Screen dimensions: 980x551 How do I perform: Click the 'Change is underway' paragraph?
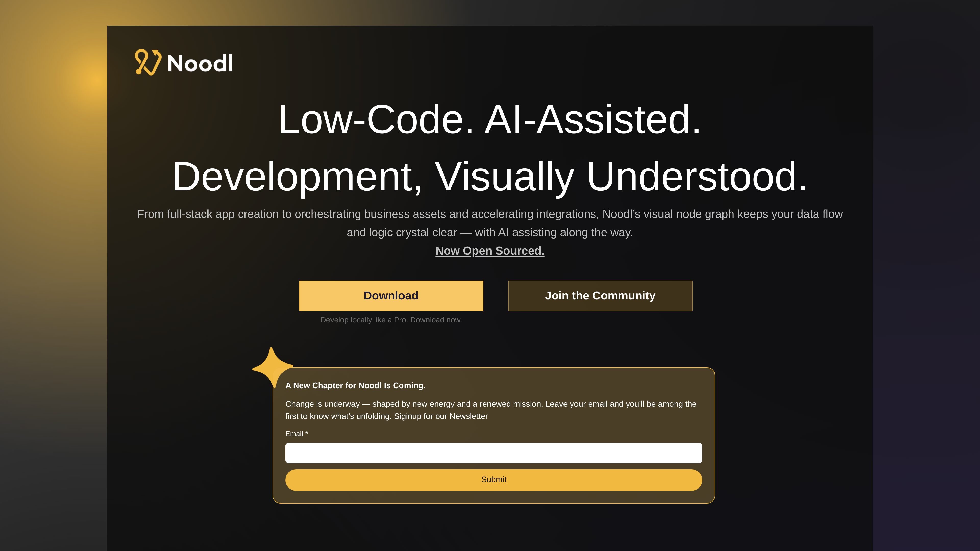point(491,410)
